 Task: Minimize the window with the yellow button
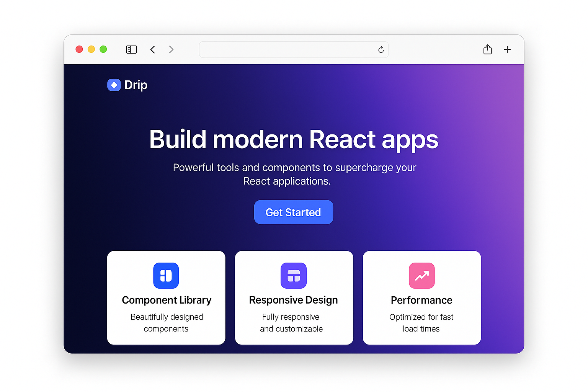click(x=91, y=49)
